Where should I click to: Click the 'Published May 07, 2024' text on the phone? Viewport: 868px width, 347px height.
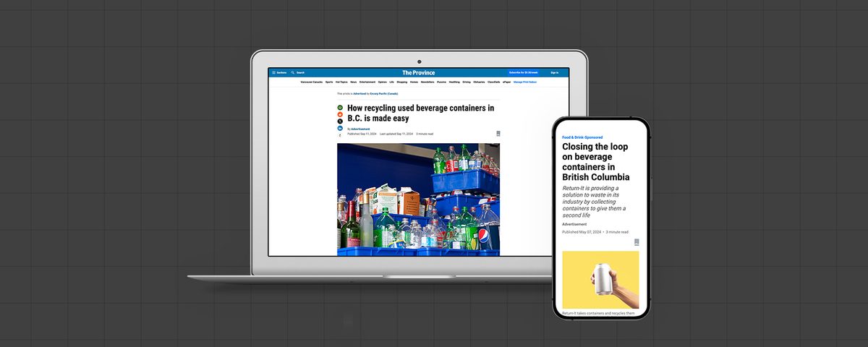[582, 232]
